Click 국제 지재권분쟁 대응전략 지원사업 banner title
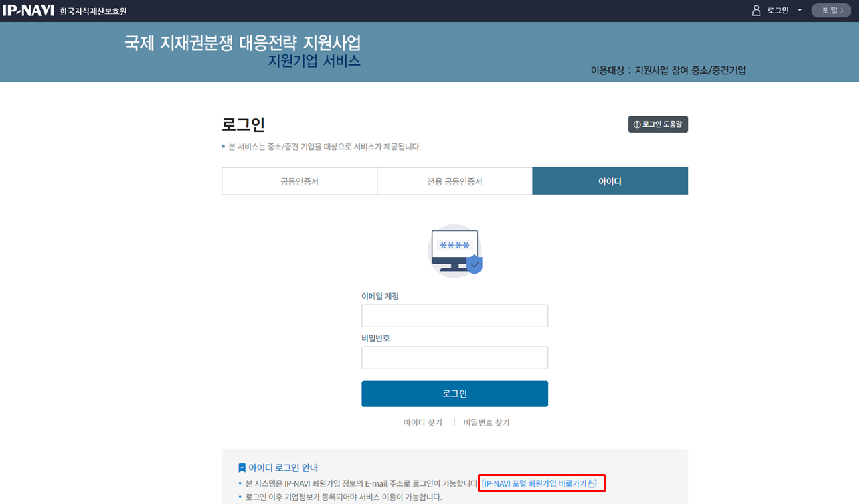Image resolution: width=860 pixels, height=504 pixels. tap(243, 43)
